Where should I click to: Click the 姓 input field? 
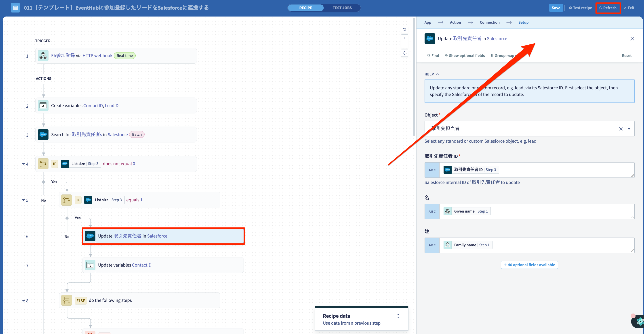[x=537, y=245]
